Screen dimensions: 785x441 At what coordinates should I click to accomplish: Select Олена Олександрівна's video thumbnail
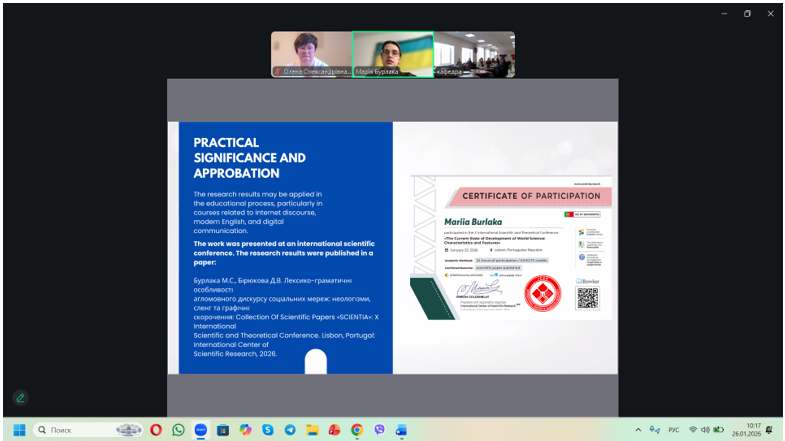click(x=310, y=54)
